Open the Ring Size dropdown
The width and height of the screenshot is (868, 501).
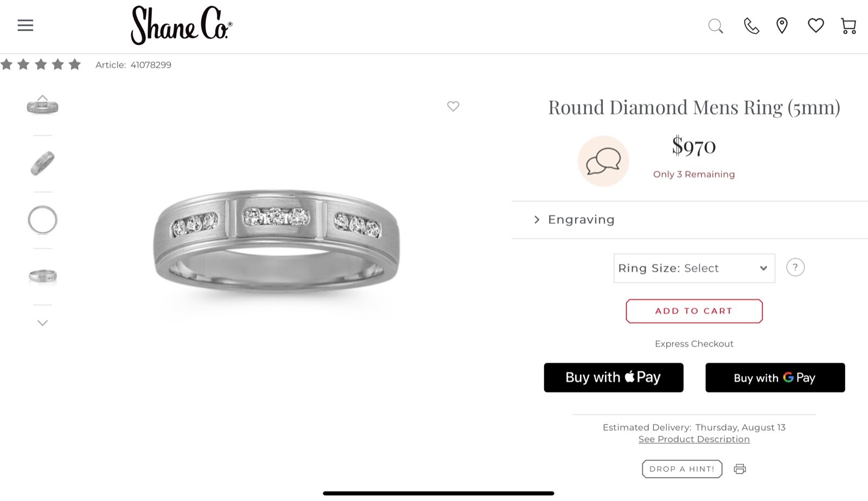click(x=694, y=268)
